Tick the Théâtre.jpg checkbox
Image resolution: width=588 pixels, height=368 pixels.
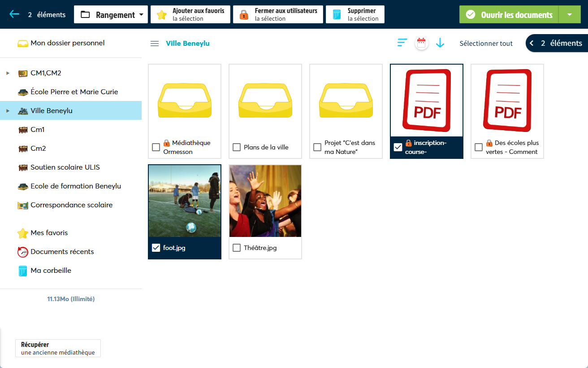(237, 248)
